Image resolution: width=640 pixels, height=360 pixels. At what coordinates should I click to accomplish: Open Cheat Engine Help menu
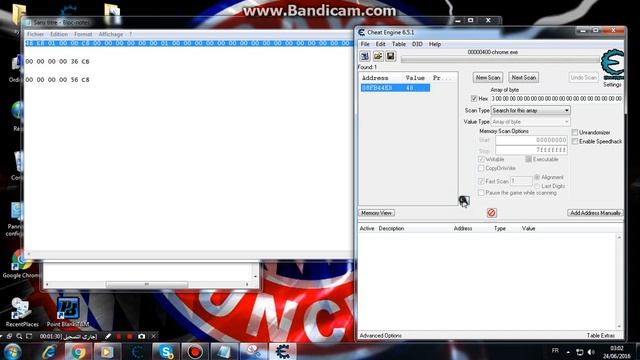435,44
